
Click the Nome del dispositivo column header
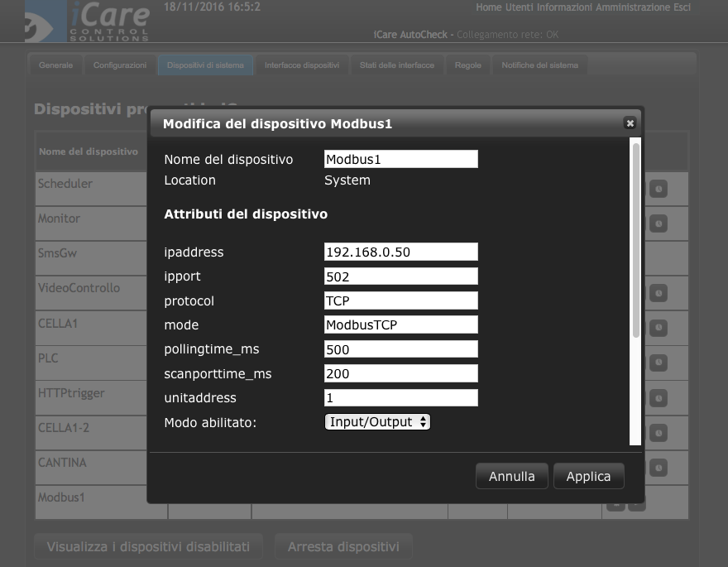pos(89,151)
